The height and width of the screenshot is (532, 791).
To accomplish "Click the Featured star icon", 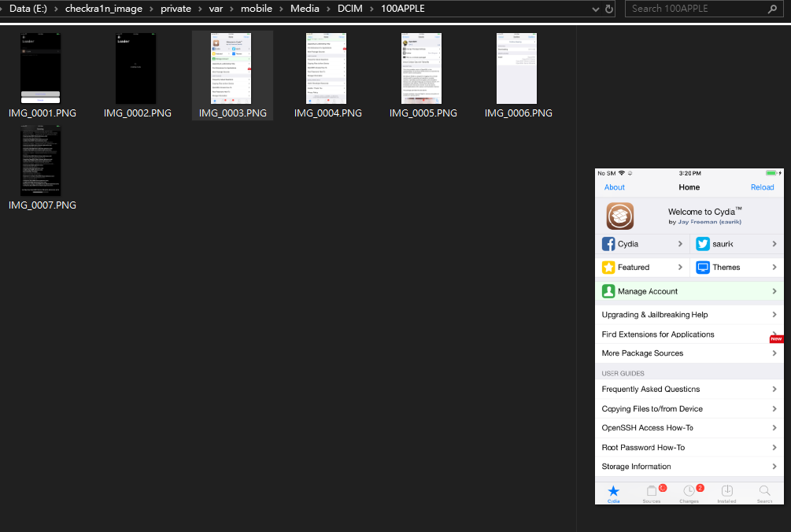I will pos(608,268).
